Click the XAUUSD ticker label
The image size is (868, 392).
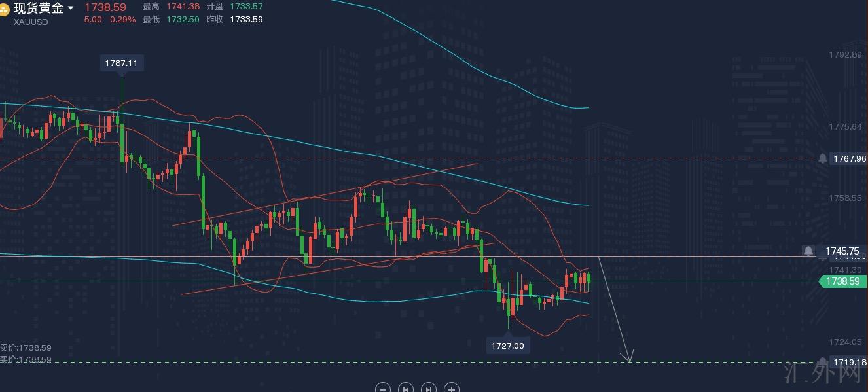pos(31,22)
